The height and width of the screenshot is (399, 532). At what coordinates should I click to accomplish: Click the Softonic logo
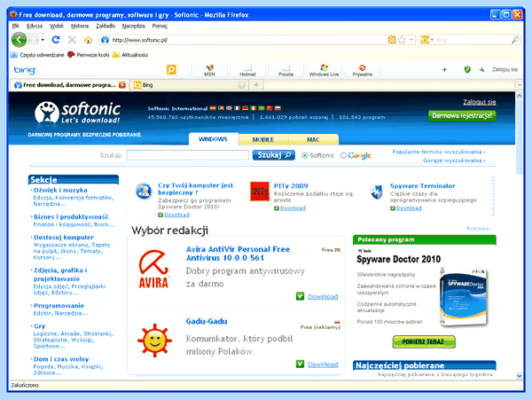coord(77,113)
